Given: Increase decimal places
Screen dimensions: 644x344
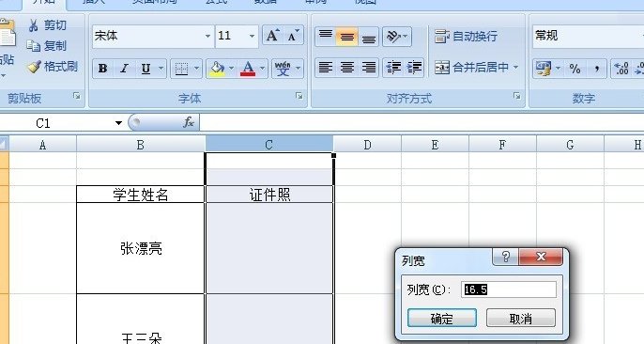Looking at the screenshot, I should [x=621, y=69].
